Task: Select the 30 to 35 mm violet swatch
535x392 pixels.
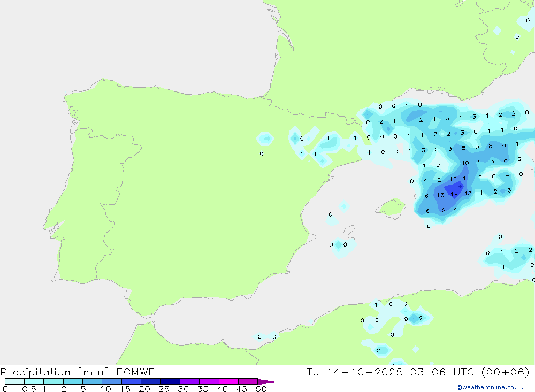Action: 190,381
